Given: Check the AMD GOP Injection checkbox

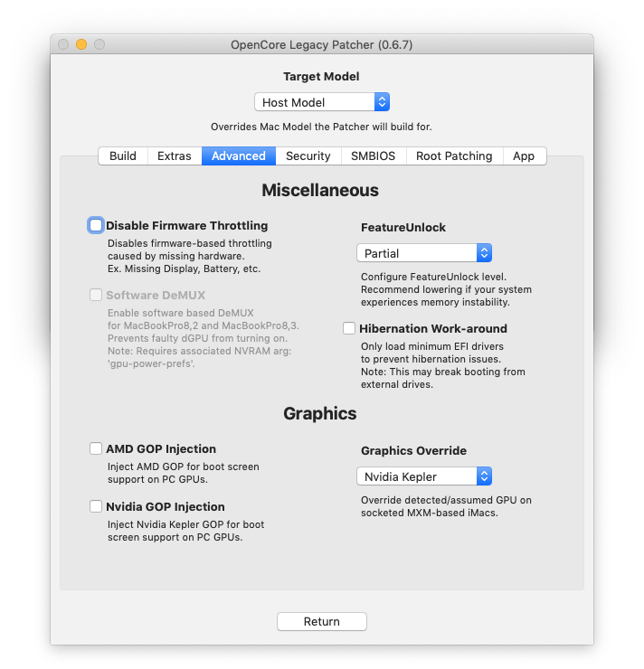Looking at the screenshot, I should pos(96,448).
